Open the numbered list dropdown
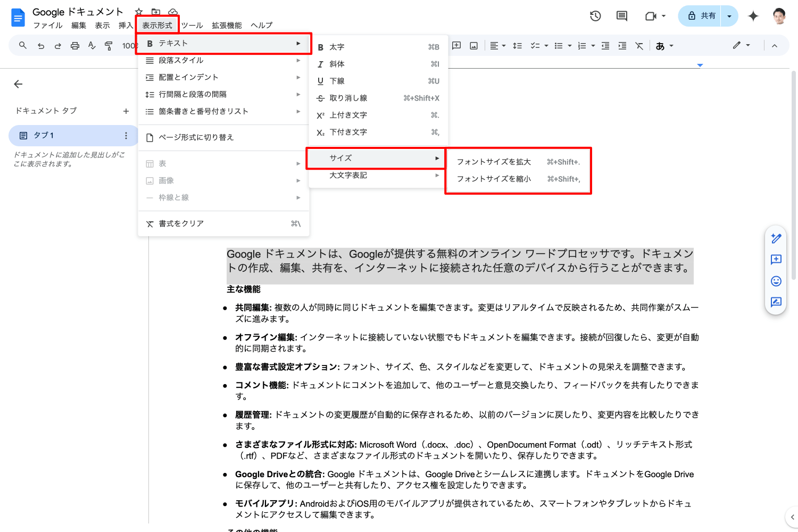 click(x=586, y=46)
